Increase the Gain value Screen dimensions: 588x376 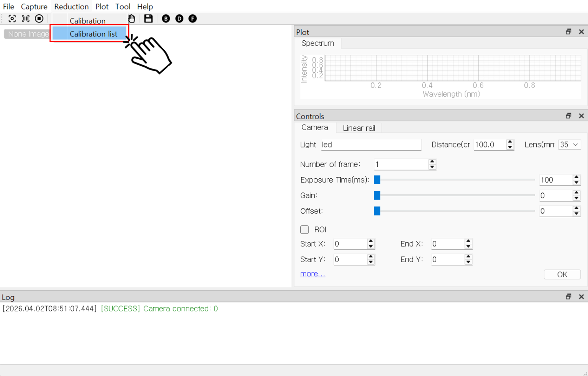[x=576, y=193]
